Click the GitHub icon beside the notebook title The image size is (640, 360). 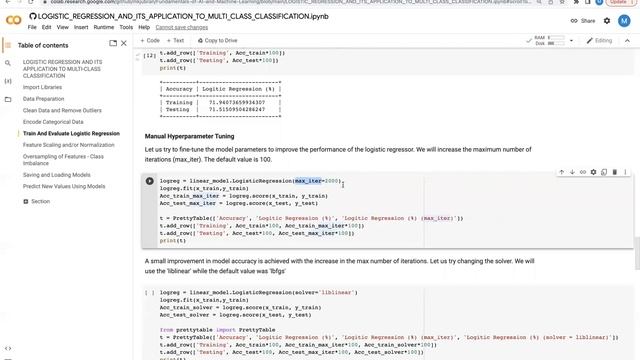tap(33, 16)
